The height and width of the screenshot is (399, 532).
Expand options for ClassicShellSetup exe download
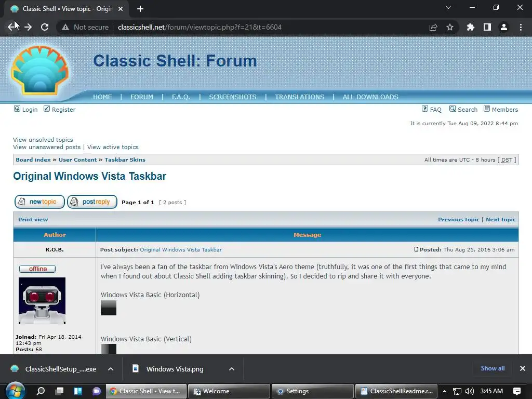111,369
